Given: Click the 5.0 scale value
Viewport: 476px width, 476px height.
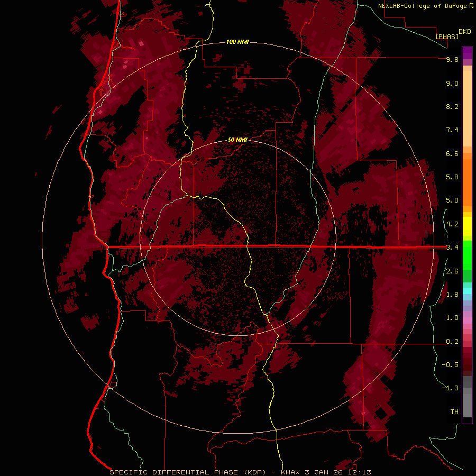Looking at the screenshot, I should (452, 200).
